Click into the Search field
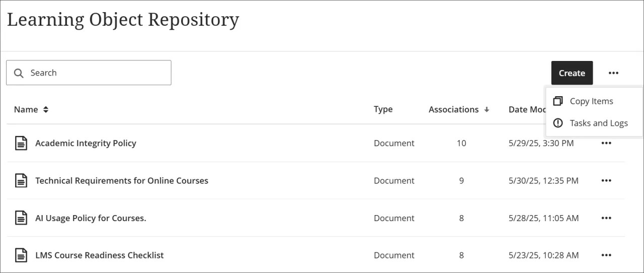644x273 pixels. (x=96, y=73)
